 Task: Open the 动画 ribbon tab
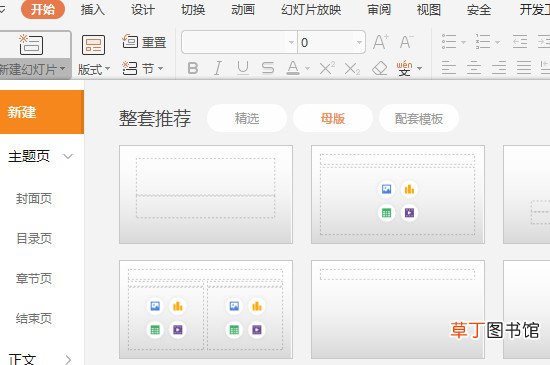tap(243, 9)
